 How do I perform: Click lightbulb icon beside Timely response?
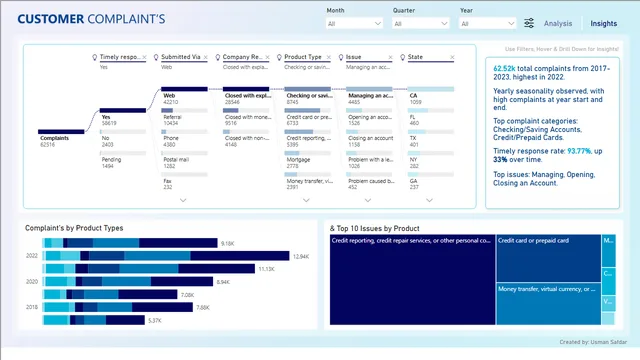[x=95, y=57]
